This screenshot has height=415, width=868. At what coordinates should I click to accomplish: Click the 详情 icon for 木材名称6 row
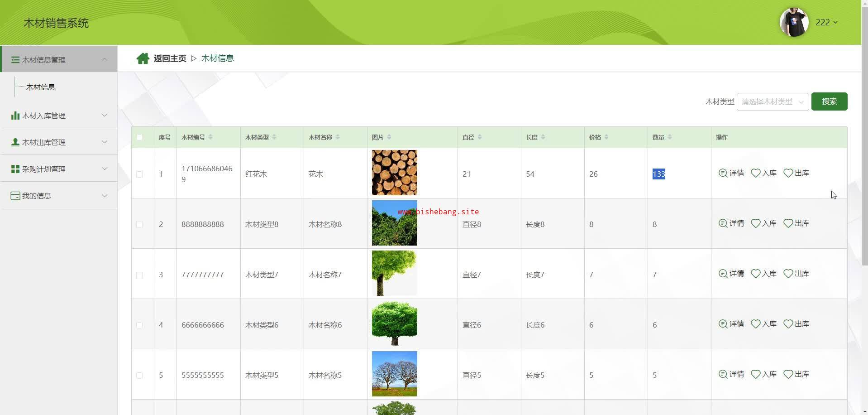point(723,324)
